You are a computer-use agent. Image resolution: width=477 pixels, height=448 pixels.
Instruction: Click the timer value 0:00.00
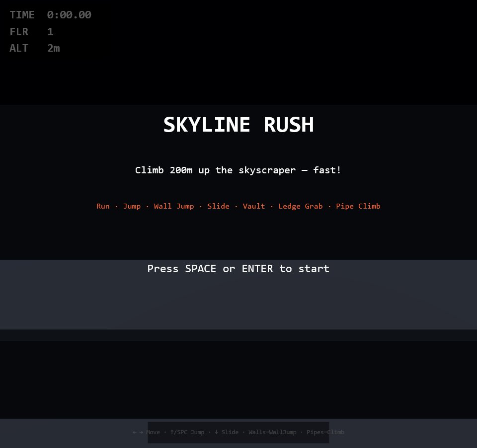point(69,15)
